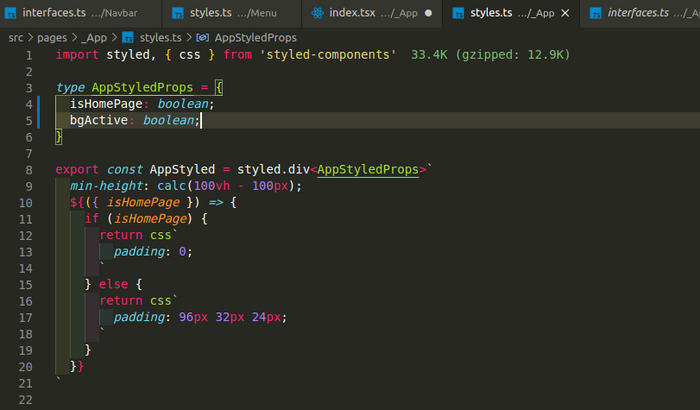Select the styles.ts _App tab

click(511, 13)
